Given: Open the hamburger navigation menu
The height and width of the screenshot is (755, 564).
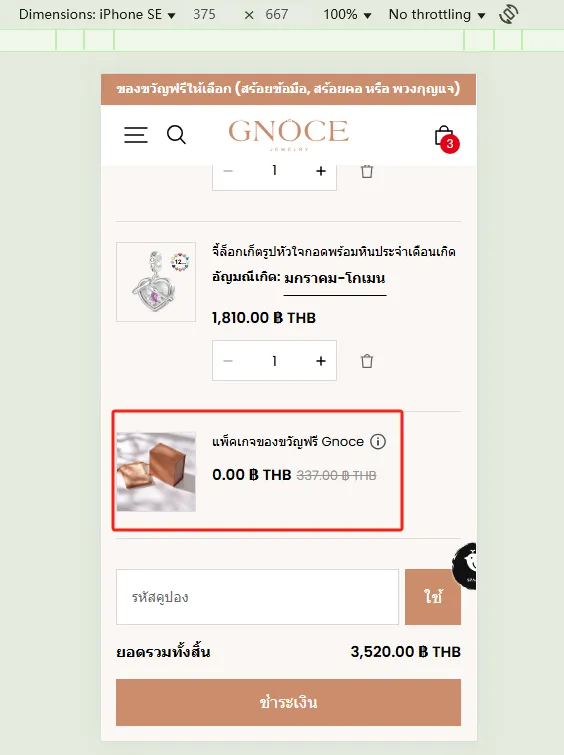Looking at the screenshot, I should coord(136,135).
